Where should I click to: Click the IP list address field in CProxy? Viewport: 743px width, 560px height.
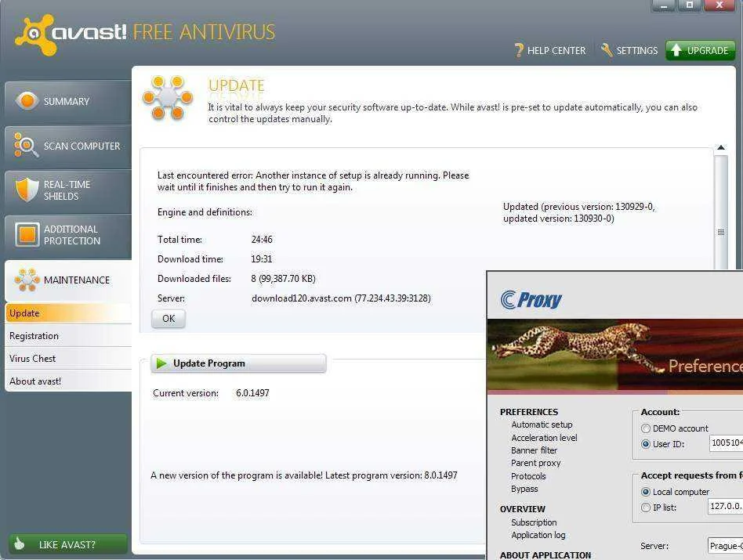point(726,506)
